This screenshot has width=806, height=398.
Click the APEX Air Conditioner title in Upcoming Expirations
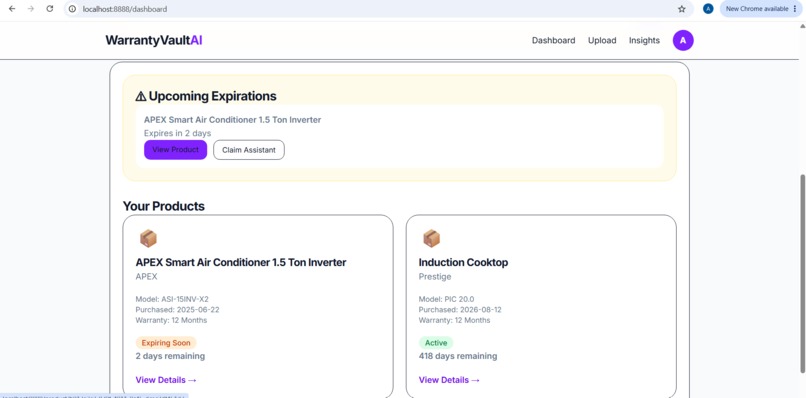[232, 120]
